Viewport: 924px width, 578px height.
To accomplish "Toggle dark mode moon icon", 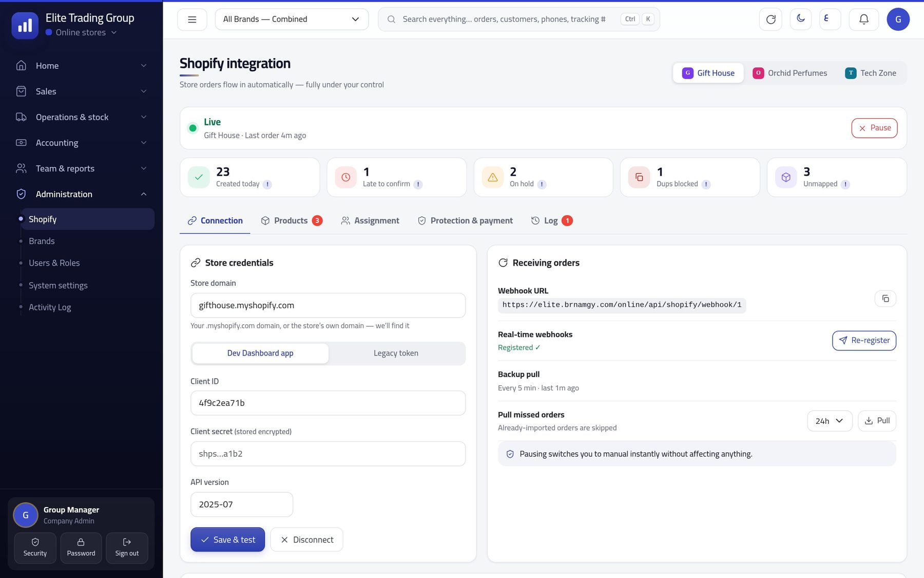I will [800, 20].
